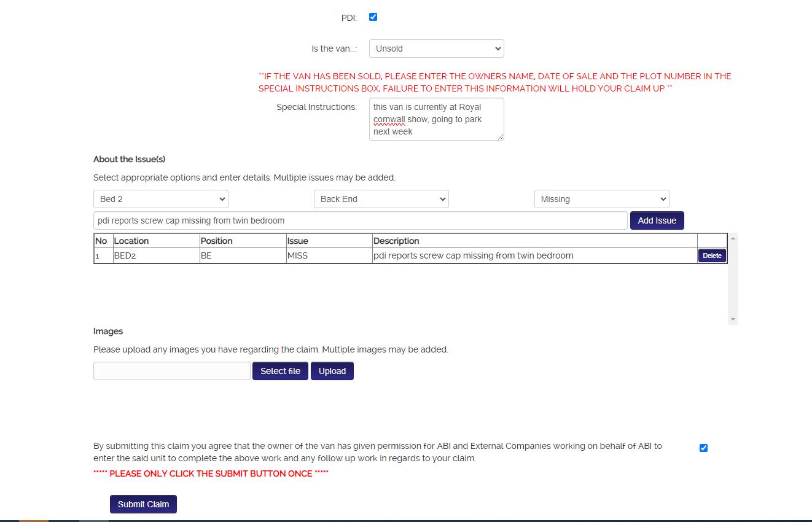Click the 'Select appropriate options' instruction text
Viewport: 812px width, 522px height.
pos(244,177)
